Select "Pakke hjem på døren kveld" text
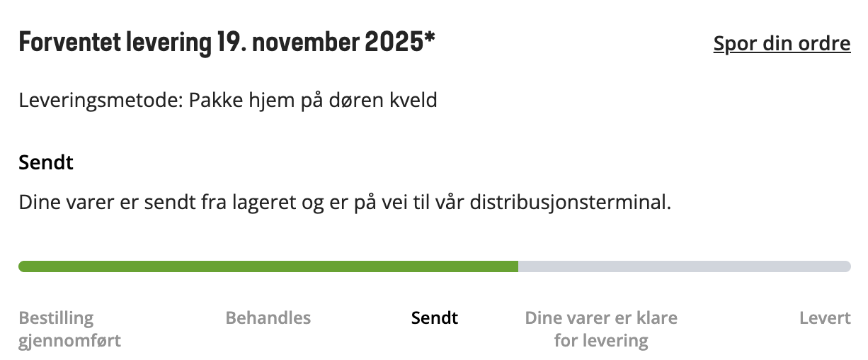 [313, 101]
